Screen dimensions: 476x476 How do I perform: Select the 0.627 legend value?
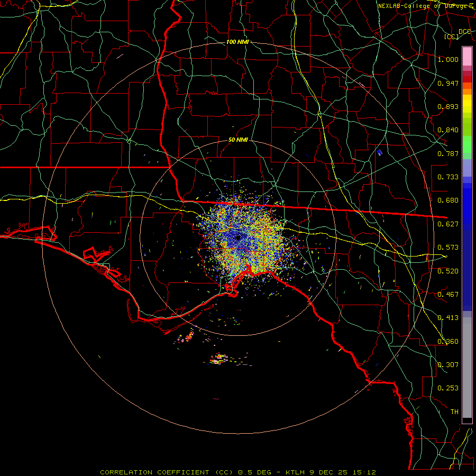(448, 224)
